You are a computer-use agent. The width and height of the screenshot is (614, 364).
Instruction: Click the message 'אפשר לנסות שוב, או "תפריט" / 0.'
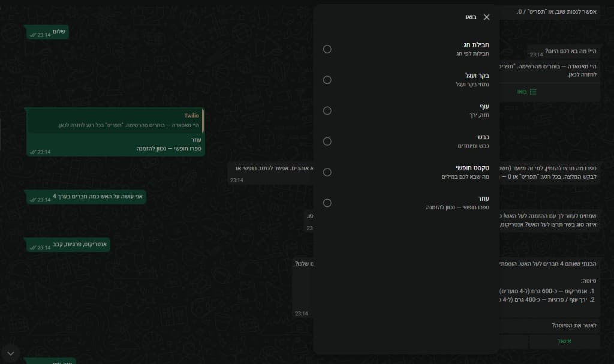(x=556, y=12)
